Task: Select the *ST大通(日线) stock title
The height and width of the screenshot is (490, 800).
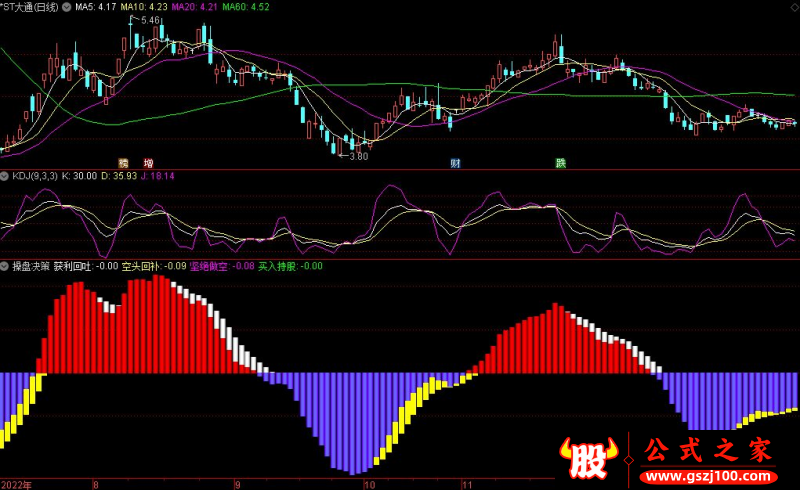Action: point(30,7)
